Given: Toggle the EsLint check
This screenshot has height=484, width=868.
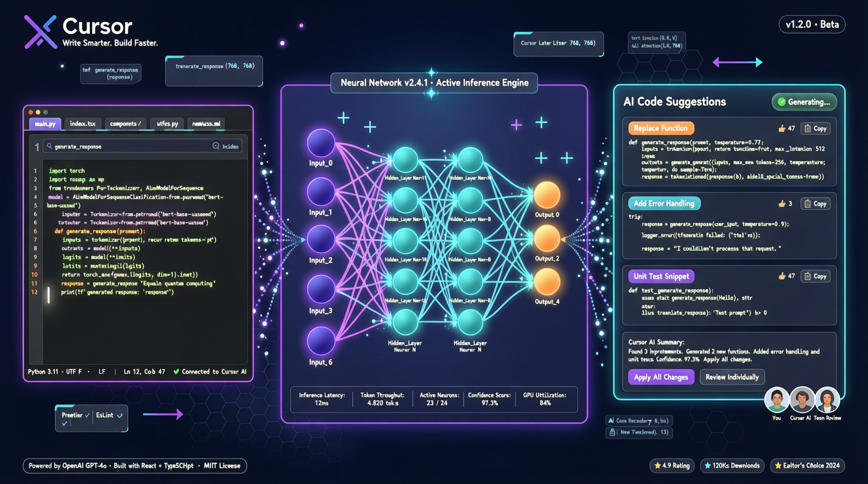Looking at the screenshot, I should point(120,415).
